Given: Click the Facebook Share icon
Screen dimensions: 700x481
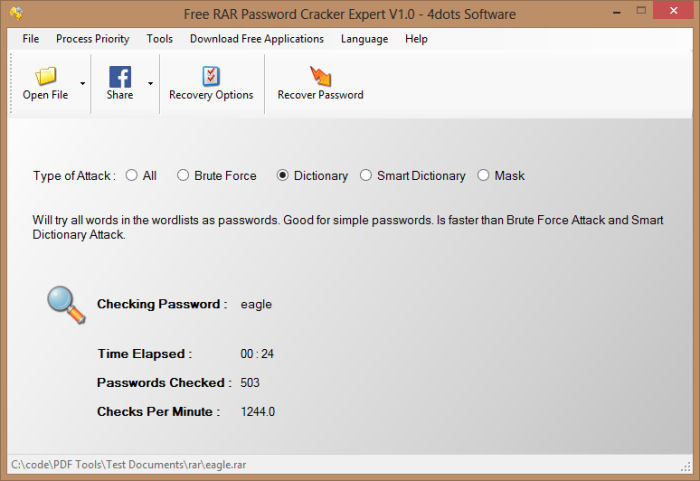Looking at the screenshot, I should pyautogui.click(x=120, y=77).
